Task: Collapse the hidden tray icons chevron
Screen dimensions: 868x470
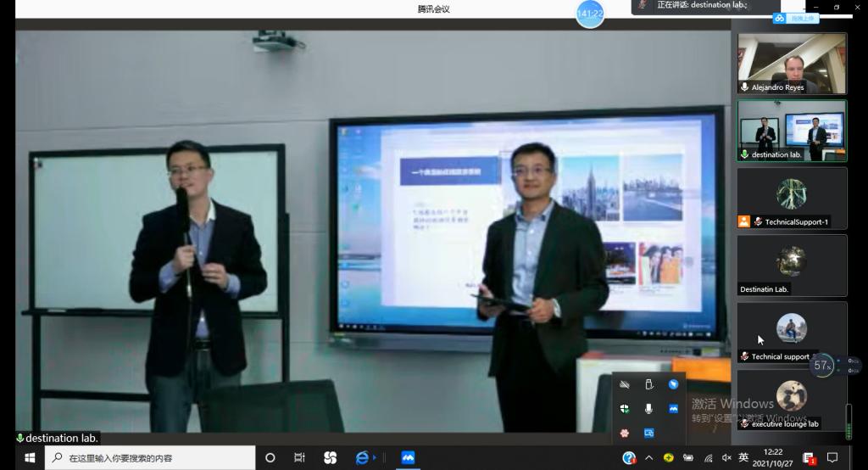Action: click(648, 458)
